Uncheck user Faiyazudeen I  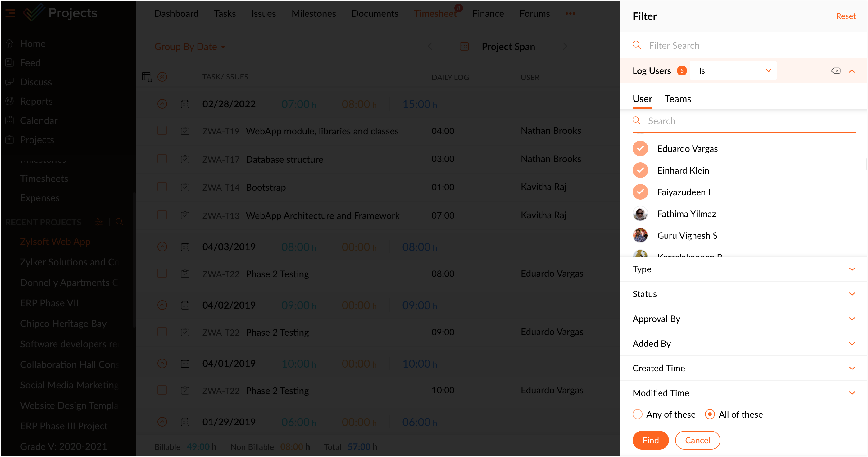point(640,192)
